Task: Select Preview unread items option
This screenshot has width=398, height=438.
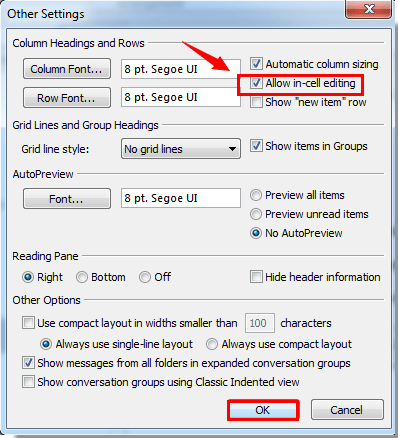Action: [x=256, y=214]
